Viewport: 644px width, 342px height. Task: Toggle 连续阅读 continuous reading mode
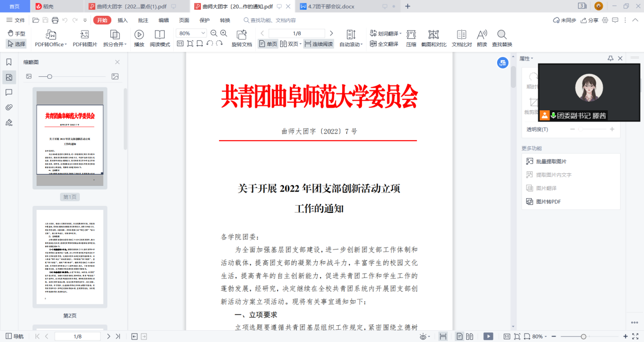click(318, 44)
